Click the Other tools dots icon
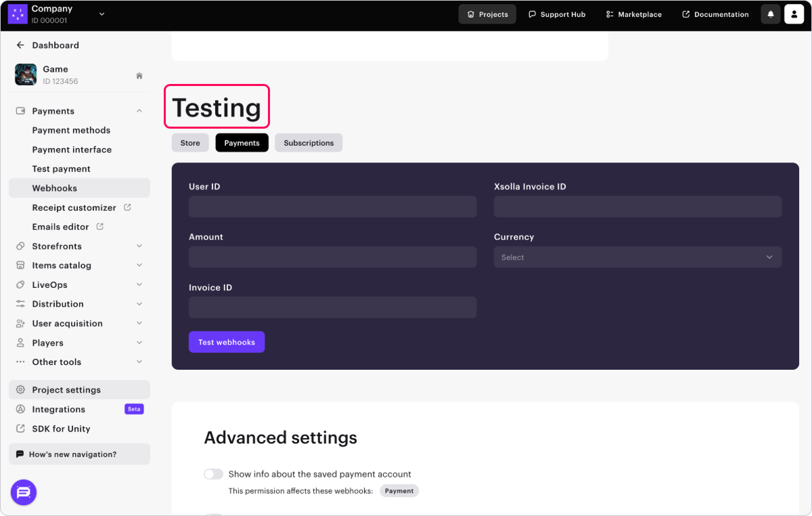This screenshot has height=516, width=812. pos(20,362)
